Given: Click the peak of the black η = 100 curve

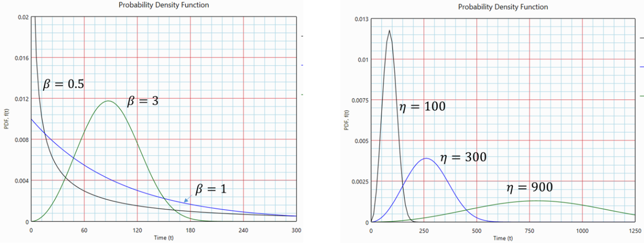Looking at the screenshot, I should pos(389,30).
